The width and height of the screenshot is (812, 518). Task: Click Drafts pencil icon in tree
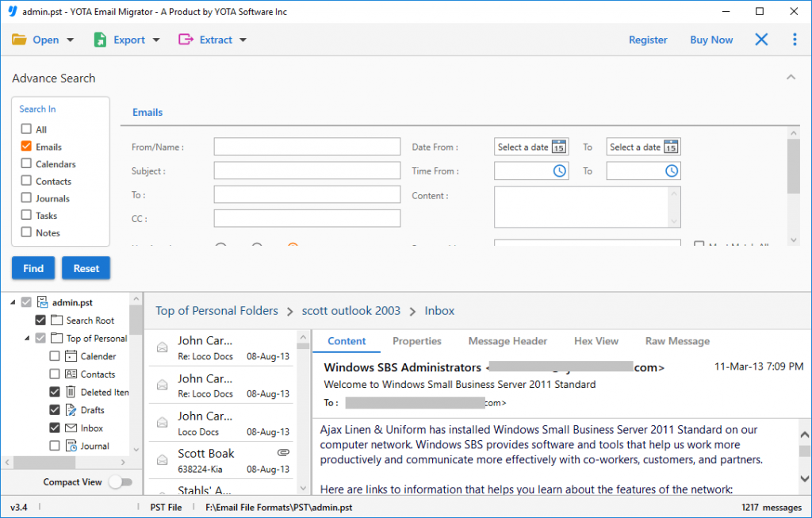tap(71, 410)
